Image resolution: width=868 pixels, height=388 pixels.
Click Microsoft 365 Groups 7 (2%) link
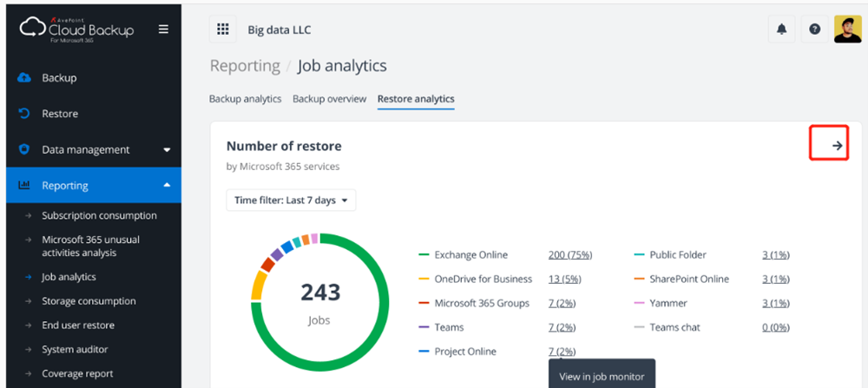pos(562,303)
